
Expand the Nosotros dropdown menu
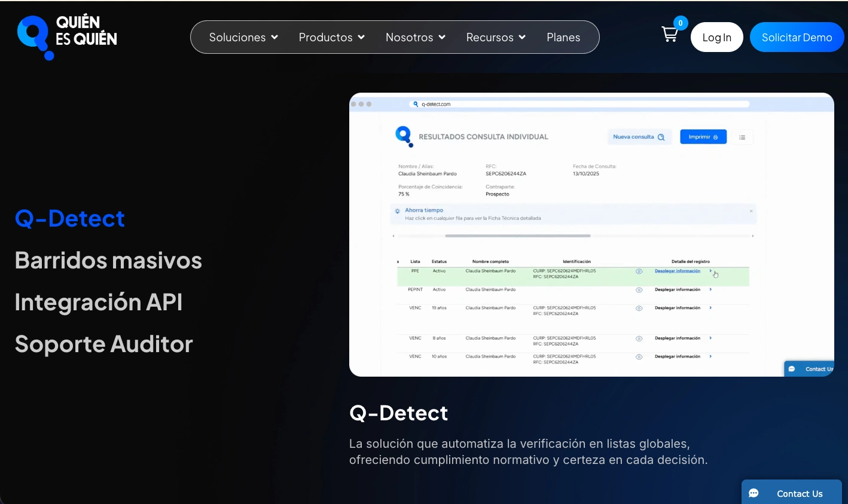416,37
